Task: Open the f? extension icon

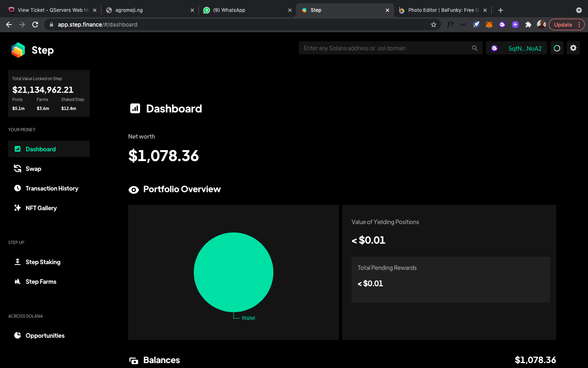Action: (450, 25)
